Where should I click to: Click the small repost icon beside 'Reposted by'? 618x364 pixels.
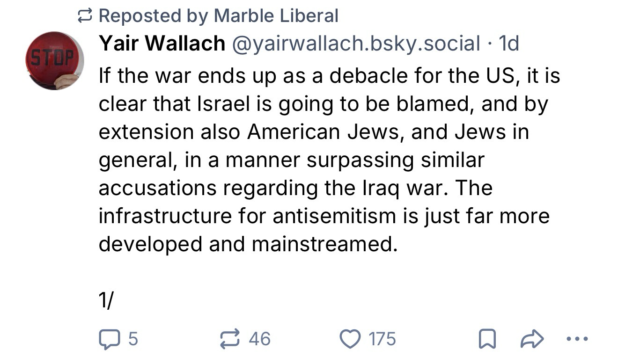pos(84,16)
